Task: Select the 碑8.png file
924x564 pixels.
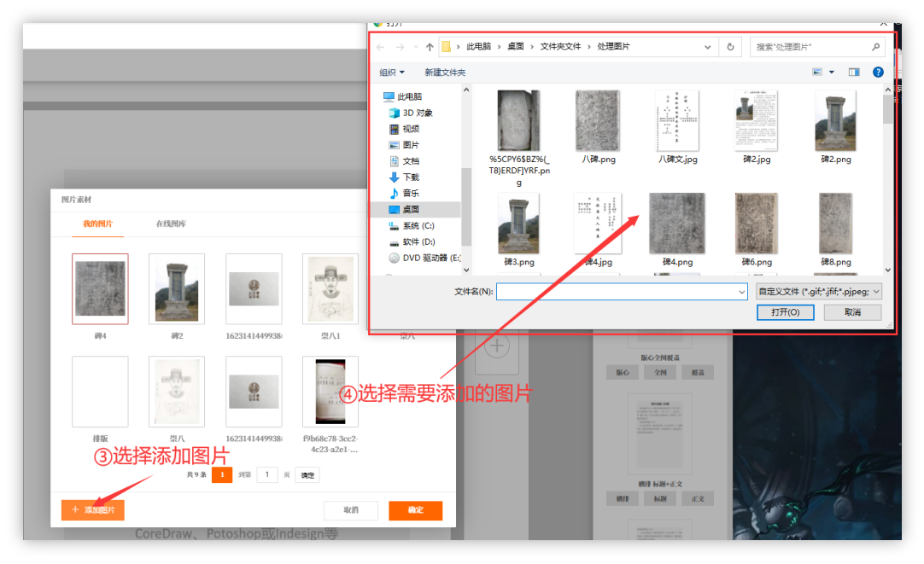Action: 835,230
